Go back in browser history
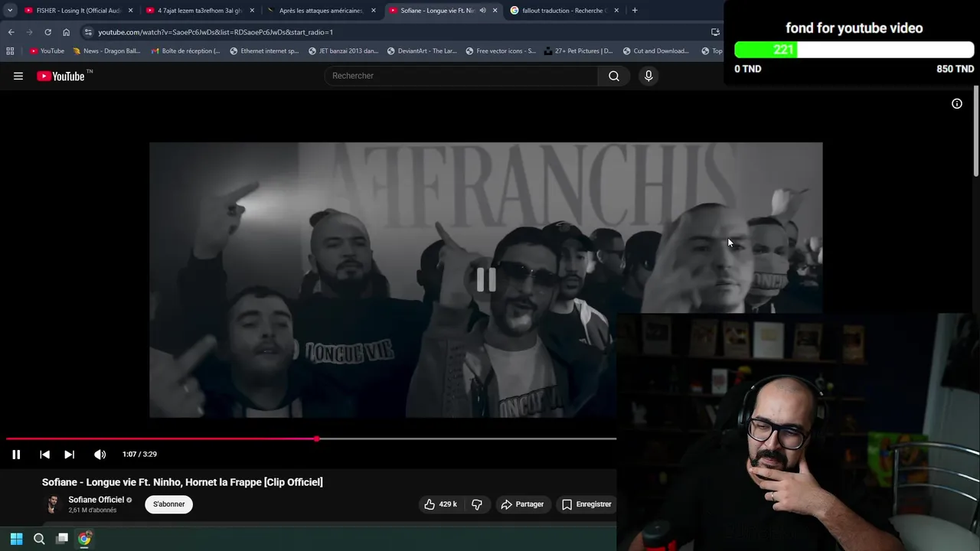Image resolution: width=980 pixels, height=551 pixels. 11,32
